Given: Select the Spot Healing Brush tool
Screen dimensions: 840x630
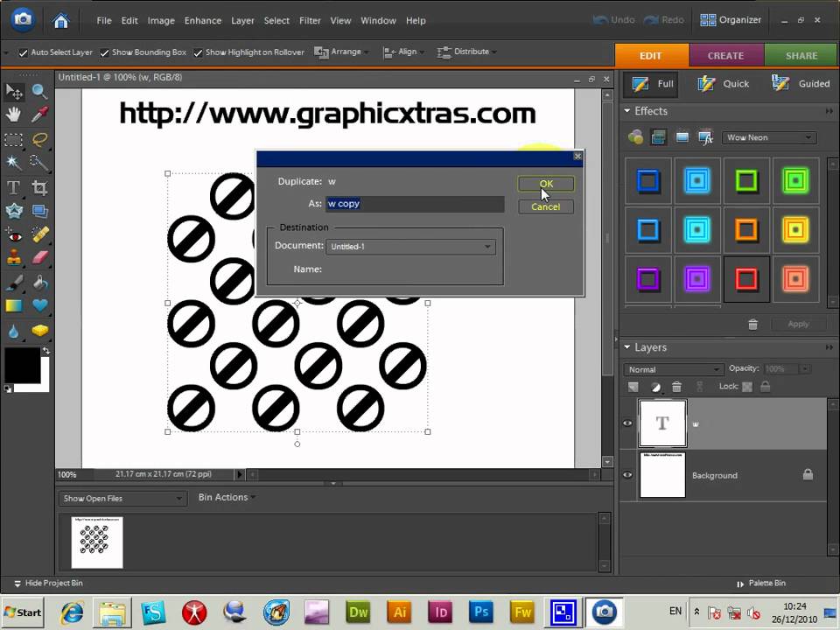Looking at the screenshot, I should (39, 234).
